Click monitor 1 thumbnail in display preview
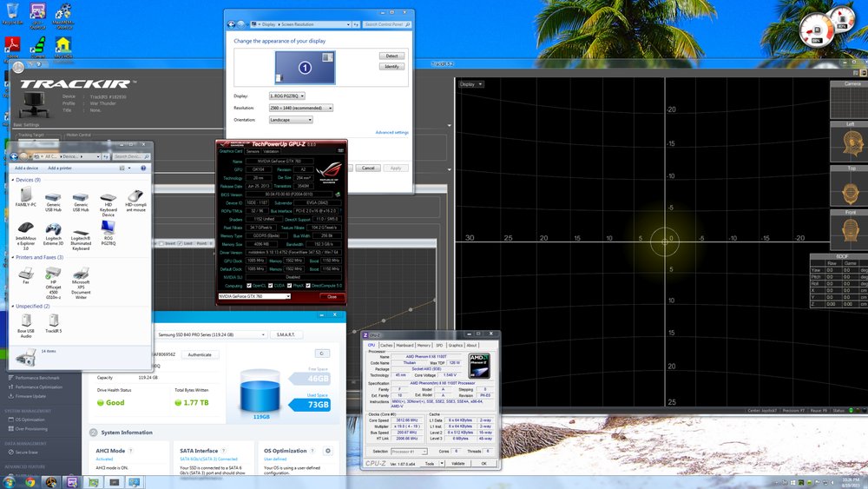This screenshot has height=489, width=868. click(x=305, y=68)
